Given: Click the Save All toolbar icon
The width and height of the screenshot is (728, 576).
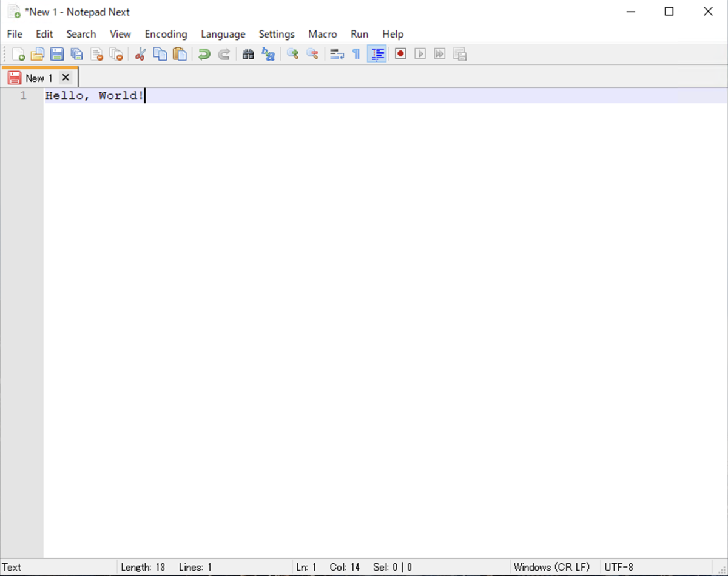Looking at the screenshot, I should [x=76, y=53].
